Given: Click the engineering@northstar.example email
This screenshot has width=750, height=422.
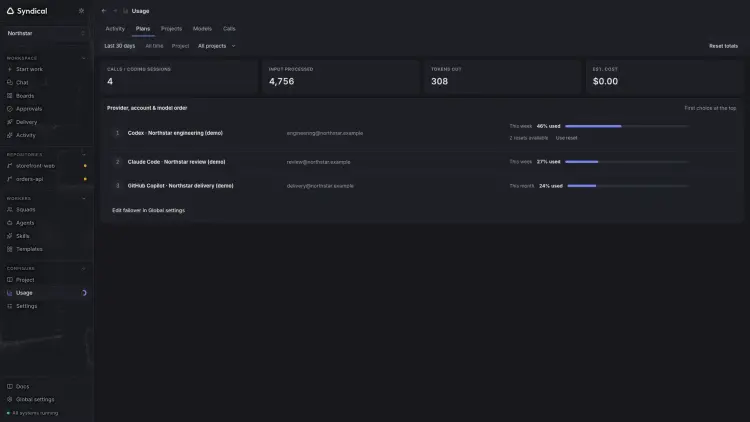Looking at the screenshot, I should pyautogui.click(x=325, y=133).
